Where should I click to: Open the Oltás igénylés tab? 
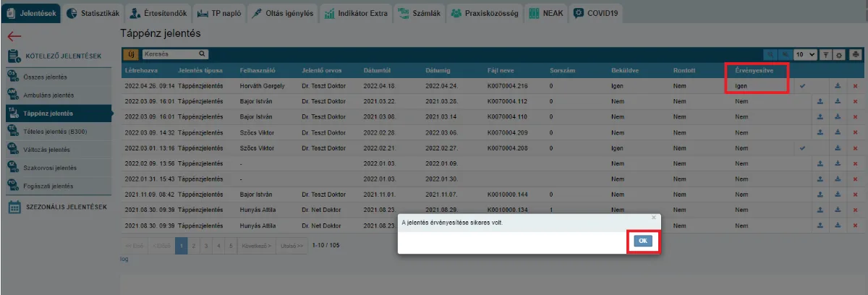coord(283,13)
